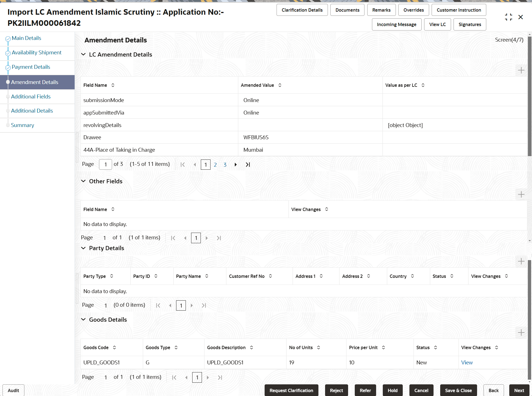Collapse the Party Details section
The height and width of the screenshot is (396, 532).
pos(83,248)
